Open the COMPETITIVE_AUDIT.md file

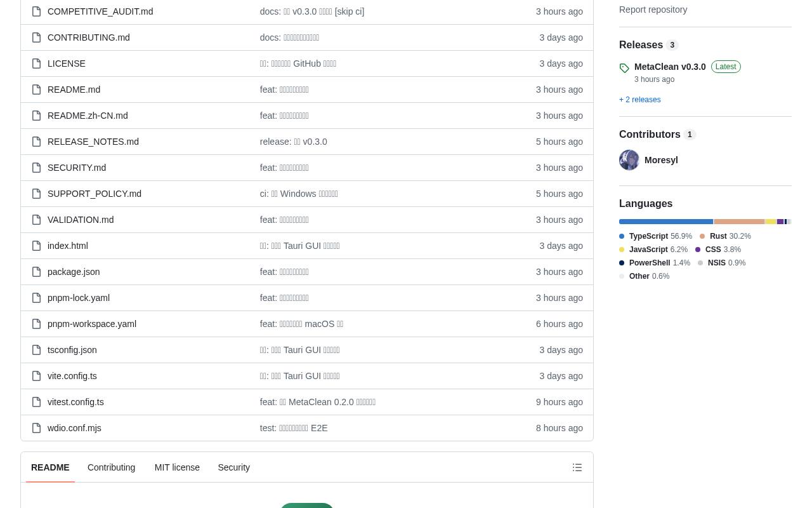point(100,11)
